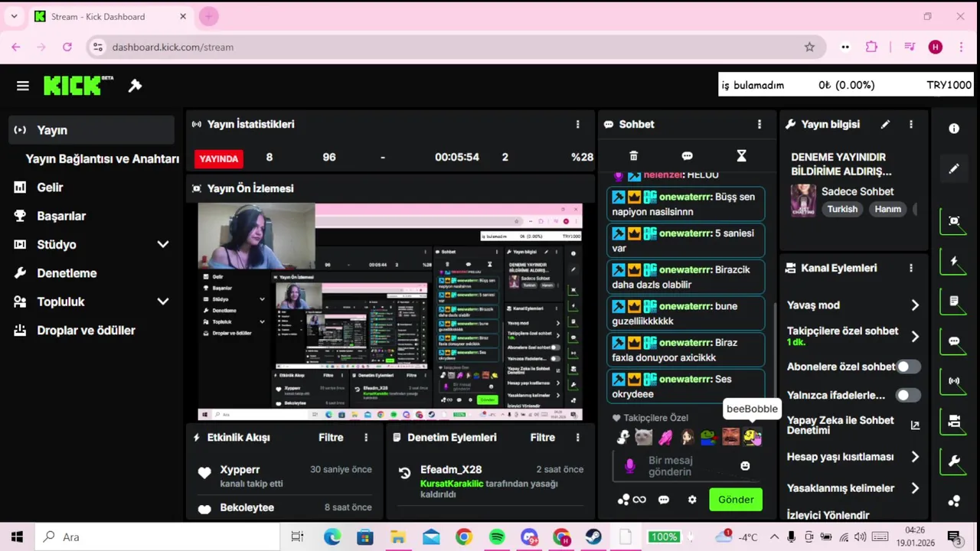Open the info icon in the right sidebar

coord(954,129)
